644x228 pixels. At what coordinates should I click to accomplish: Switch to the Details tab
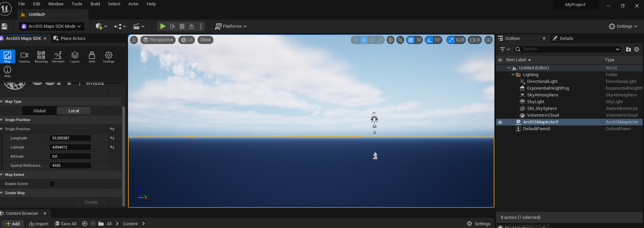click(563, 39)
